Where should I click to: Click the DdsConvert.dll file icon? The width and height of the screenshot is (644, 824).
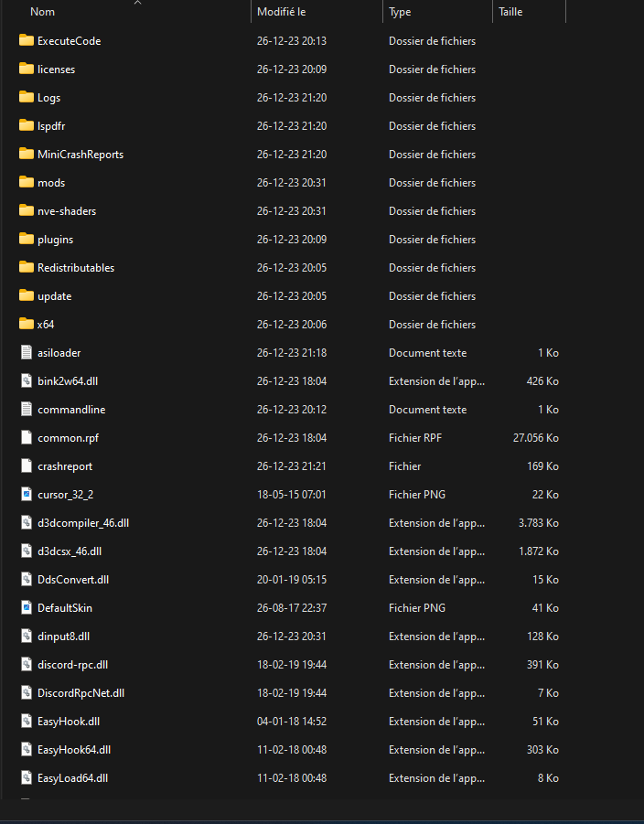(x=27, y=580)
